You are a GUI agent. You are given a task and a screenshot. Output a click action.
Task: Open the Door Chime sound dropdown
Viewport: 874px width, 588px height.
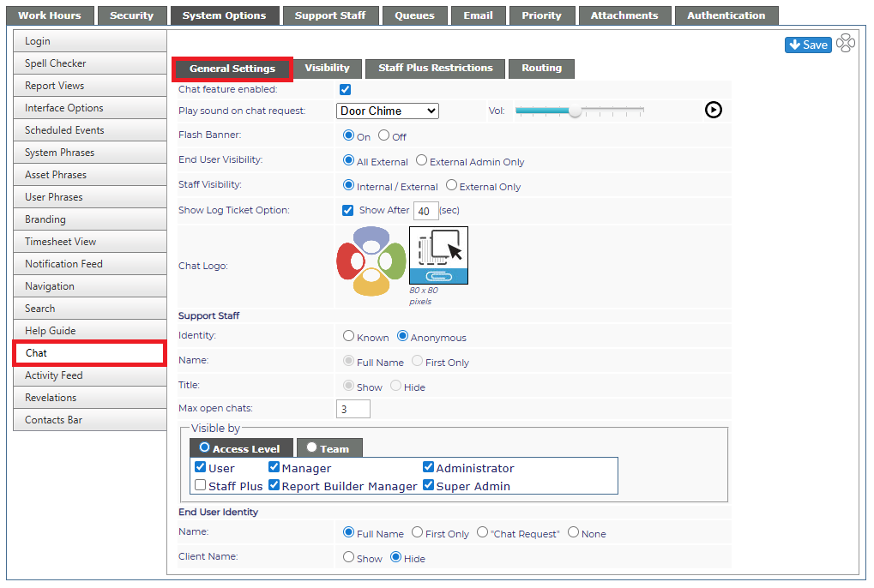tap(388, 111)
